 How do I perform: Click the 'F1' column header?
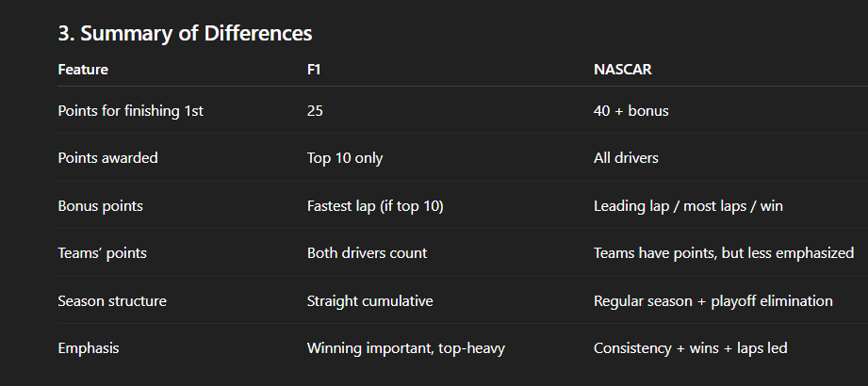(316, 70)
